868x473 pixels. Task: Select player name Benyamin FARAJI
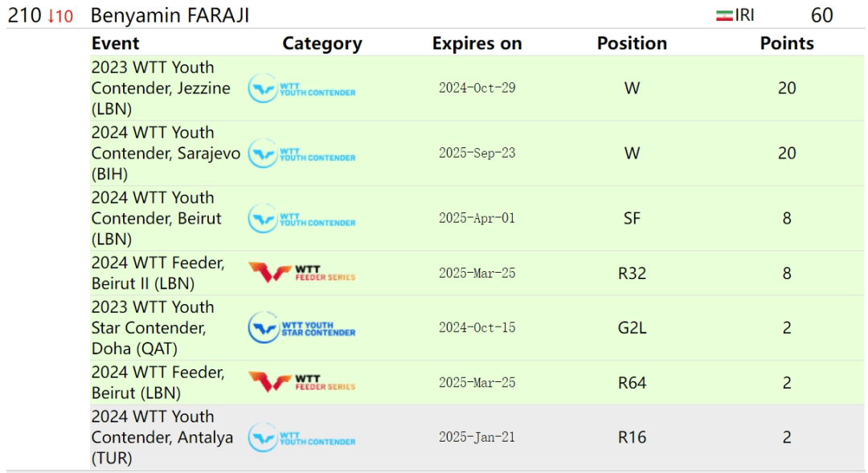(x=170, y=15)
